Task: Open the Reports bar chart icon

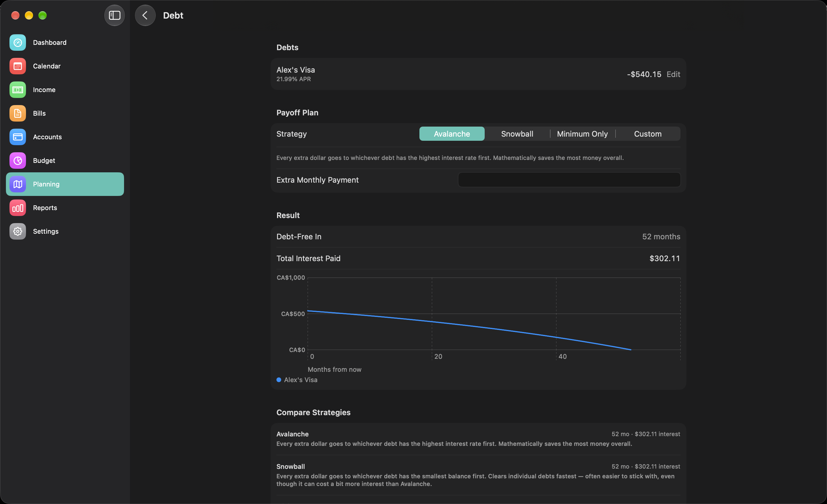Action: 17,208
